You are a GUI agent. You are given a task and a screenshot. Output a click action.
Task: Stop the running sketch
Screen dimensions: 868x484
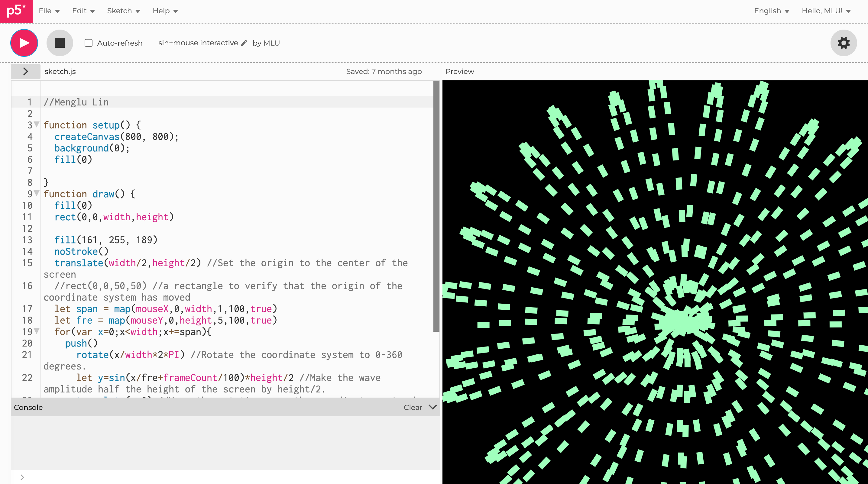60,43
